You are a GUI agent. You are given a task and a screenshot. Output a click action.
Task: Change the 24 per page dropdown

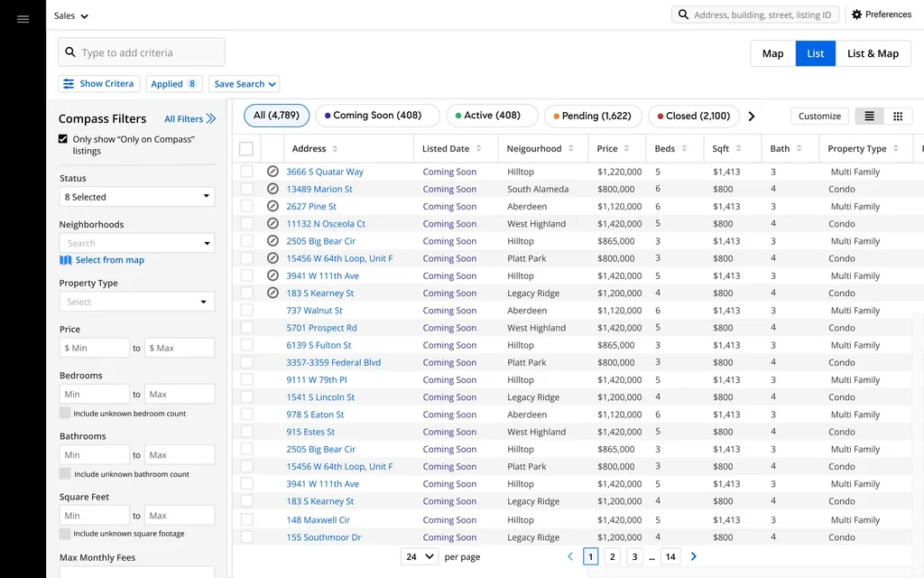click(x=420, y=556)
